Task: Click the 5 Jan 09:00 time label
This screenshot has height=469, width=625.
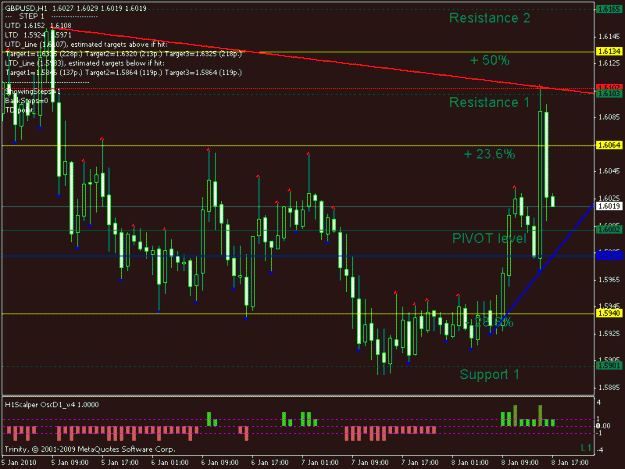Action: click(70, 463)
